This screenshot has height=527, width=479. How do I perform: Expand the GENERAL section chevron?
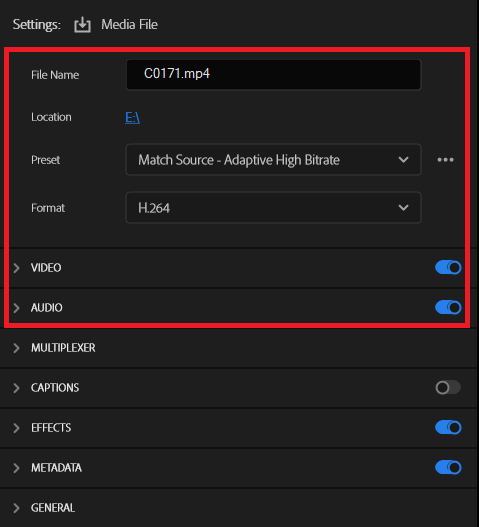pyautogui.click(x=16, y=508)
